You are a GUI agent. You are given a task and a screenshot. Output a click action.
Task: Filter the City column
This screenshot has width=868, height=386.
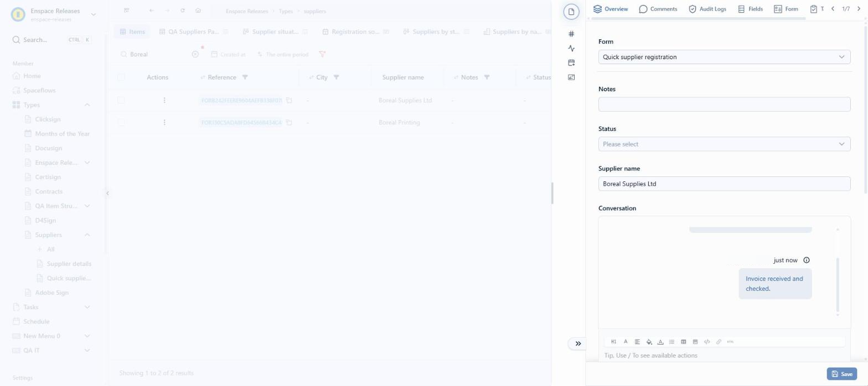336,77
